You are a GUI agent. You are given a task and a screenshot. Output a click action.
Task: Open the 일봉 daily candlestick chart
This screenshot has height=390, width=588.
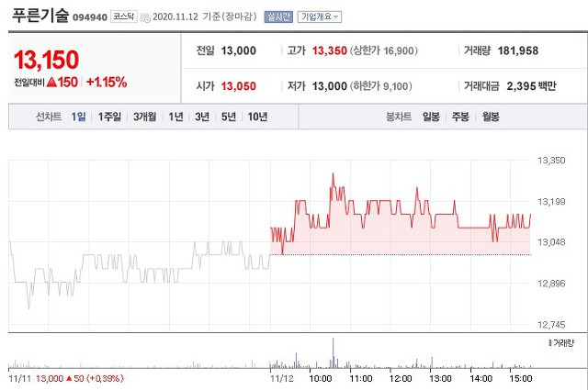coord(431,117)
